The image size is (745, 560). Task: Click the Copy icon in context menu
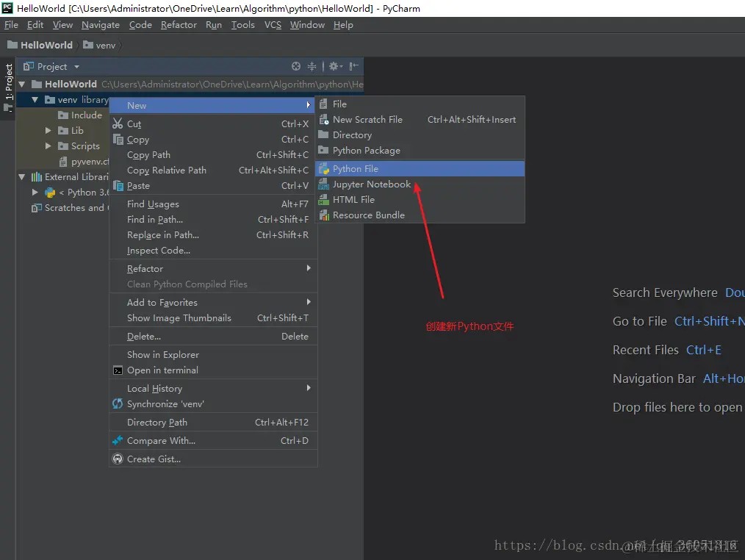coord(118,140)
